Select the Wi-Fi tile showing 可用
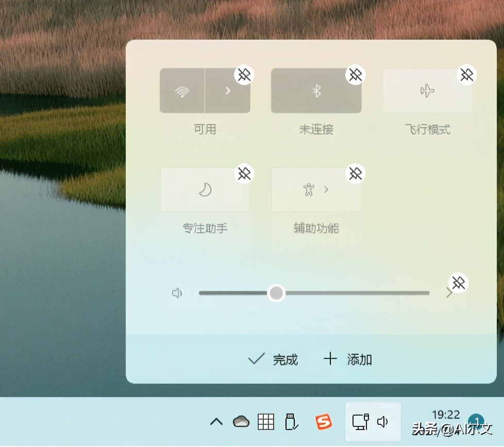 coord(181,91)
